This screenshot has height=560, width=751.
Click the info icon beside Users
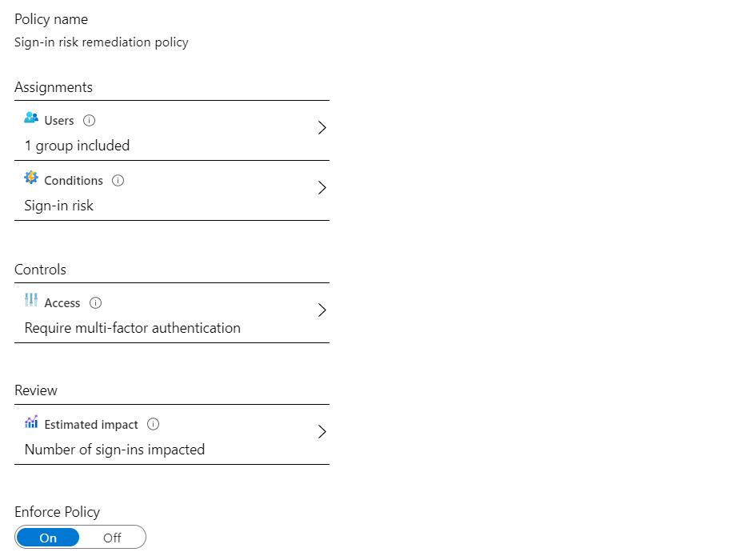point(90,121)
